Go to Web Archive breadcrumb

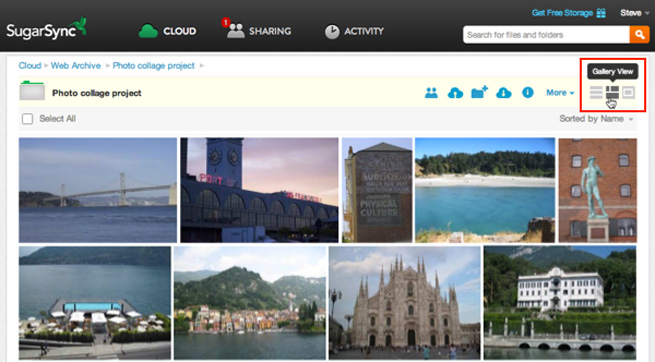point(76,66)
